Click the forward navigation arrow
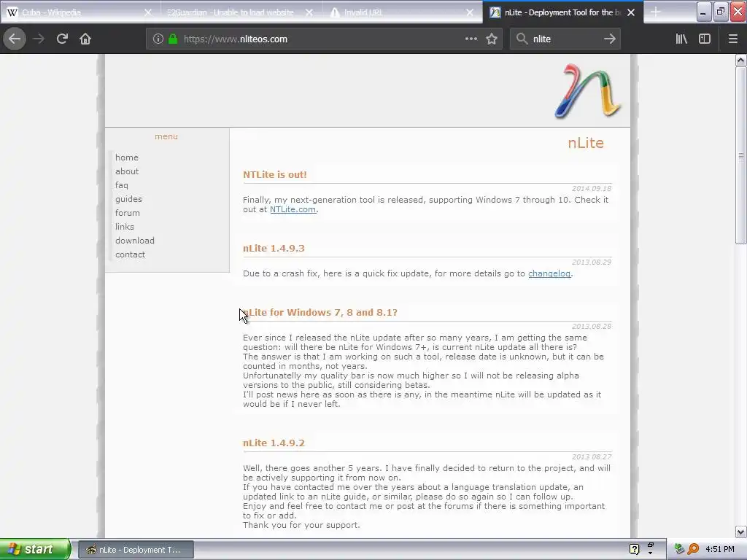The height and width of the screenshot is (560, 747). pyautogui.click(x=39, y=39)
